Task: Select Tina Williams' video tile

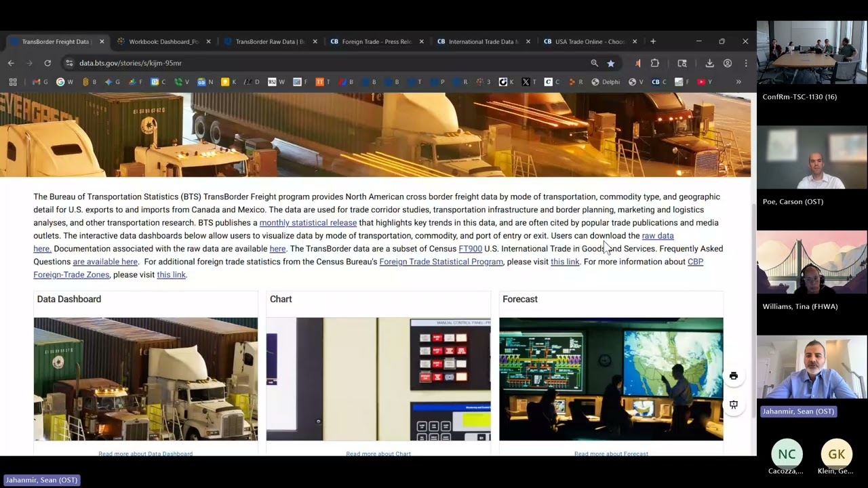Action: coord(812,262)
